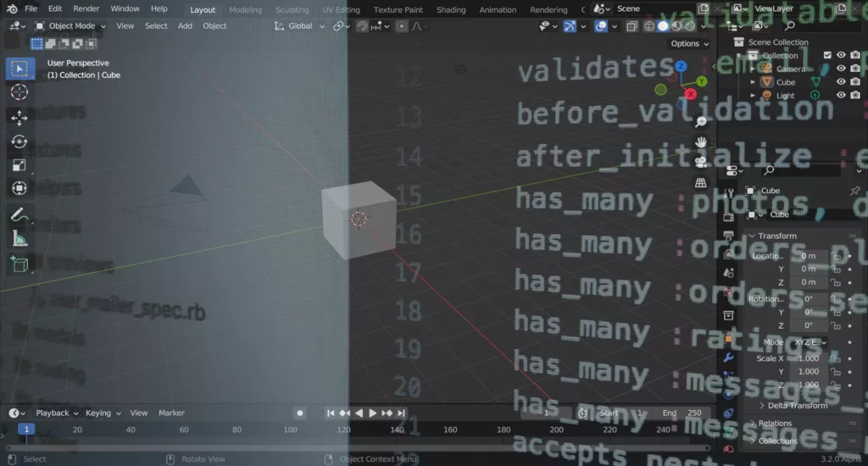
Task: Select the Scale tool
Action: pos(19,165)
